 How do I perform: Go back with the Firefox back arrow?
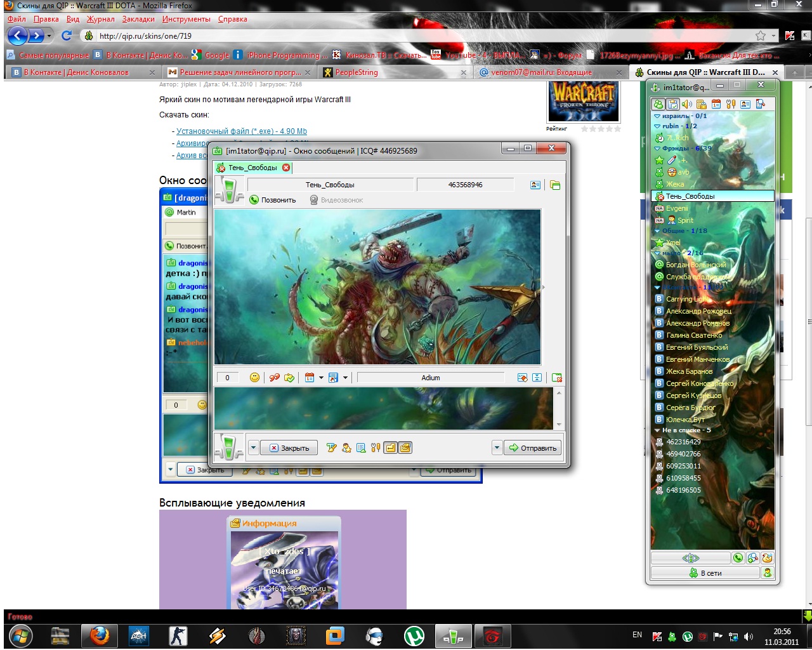[x=17, y=36]
